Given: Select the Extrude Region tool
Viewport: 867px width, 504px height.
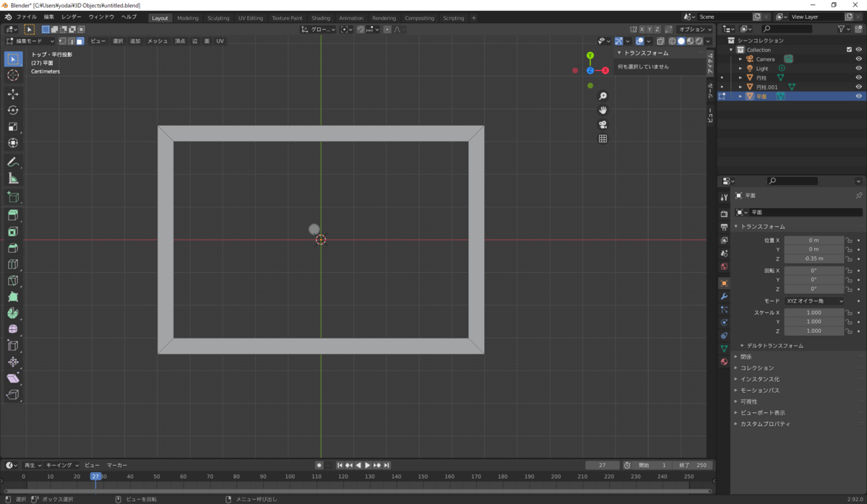Looking at the screenshot, I should (13, 215).
